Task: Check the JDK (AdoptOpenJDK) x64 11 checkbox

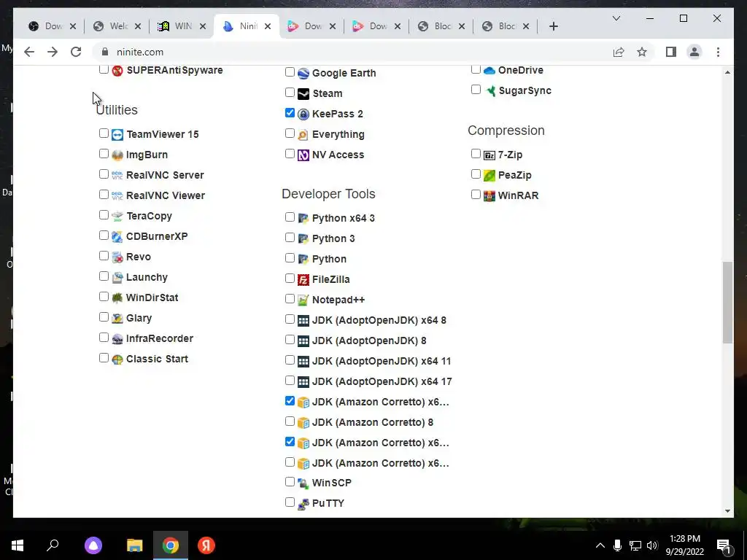Action: click(290, 360)
